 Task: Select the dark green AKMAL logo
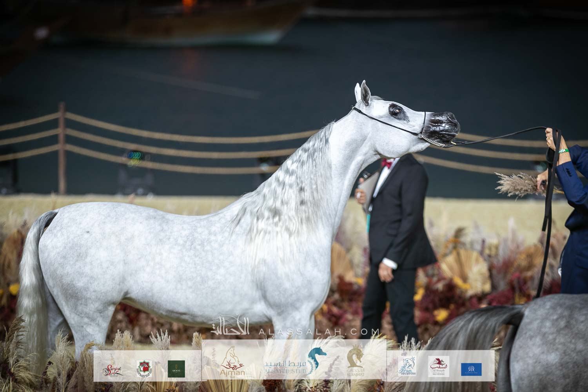(x=176, y=369)
